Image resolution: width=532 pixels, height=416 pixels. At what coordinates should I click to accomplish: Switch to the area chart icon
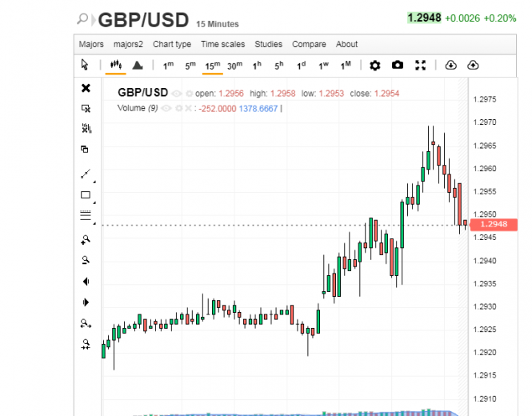(138, 65)
